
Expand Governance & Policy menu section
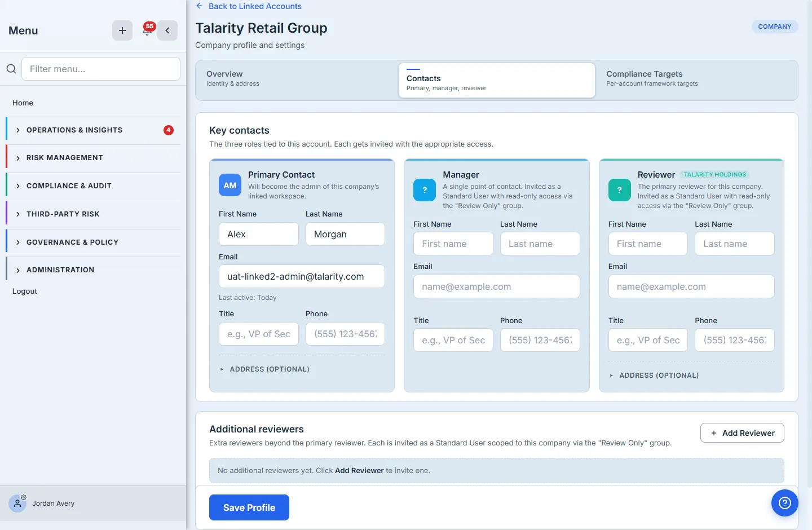click(x=93, y=242)
